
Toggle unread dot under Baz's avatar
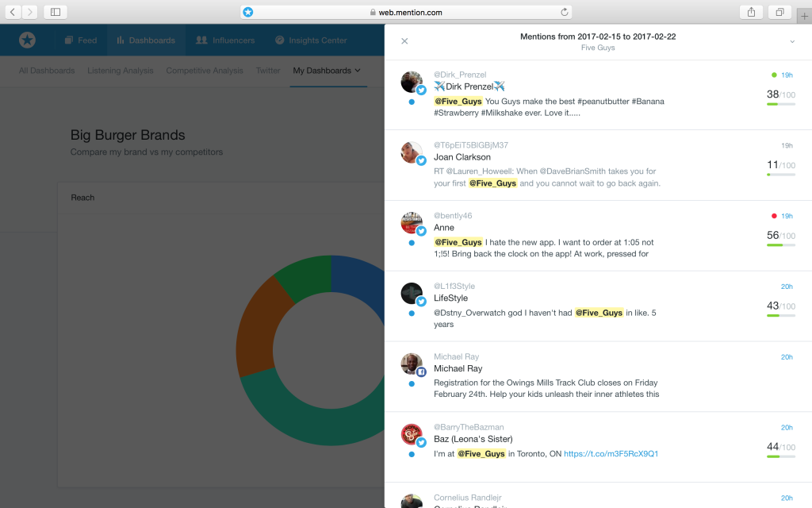[x=412, y=455]
